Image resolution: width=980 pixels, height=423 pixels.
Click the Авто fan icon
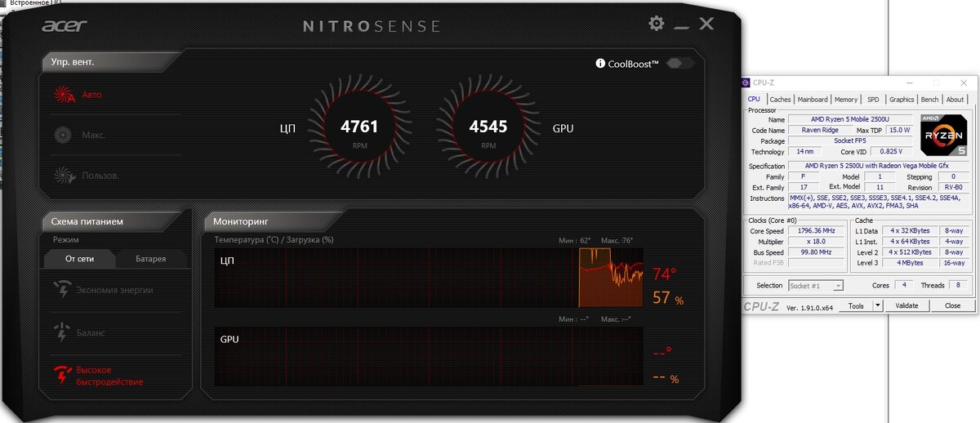coord(65,96)
